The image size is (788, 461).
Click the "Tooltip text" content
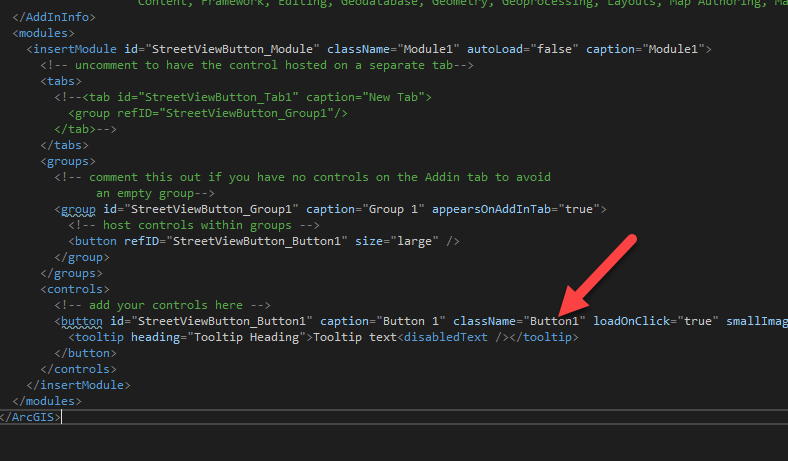355,337
